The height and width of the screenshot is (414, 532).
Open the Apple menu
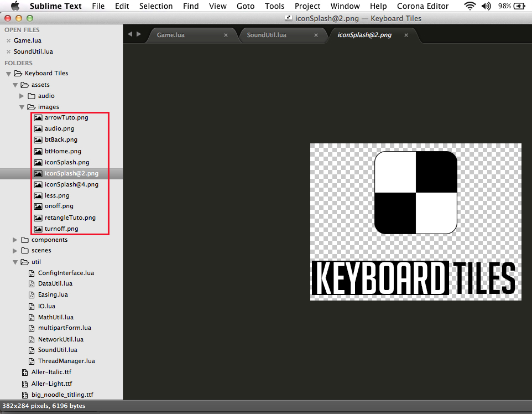click(15, 6)
